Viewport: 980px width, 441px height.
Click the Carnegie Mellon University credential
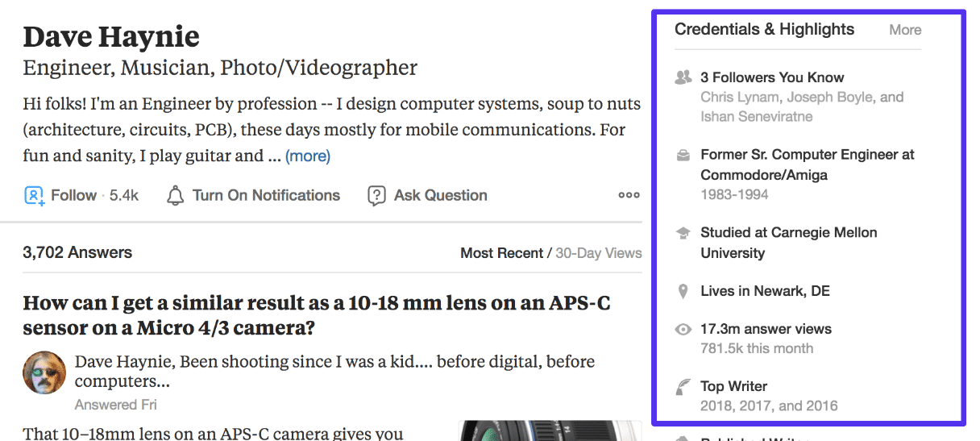pos(788,243)
